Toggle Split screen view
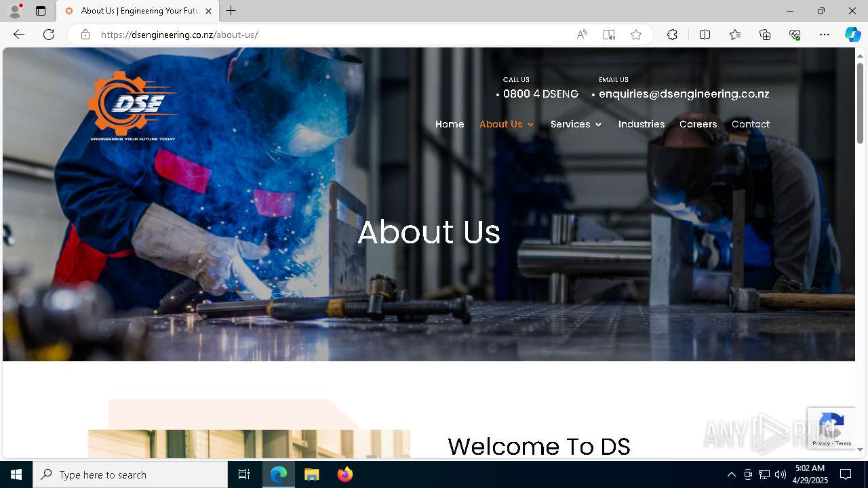This screenshot has height=488, width=868. 705,35
